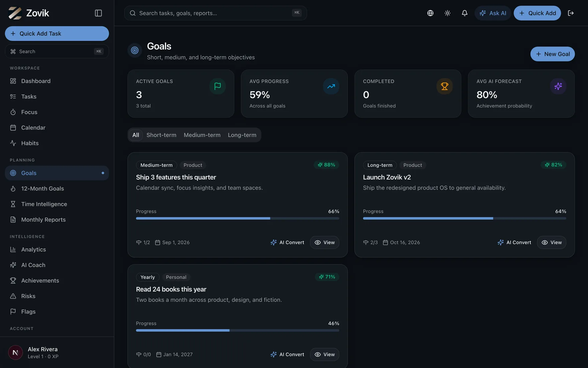Open Monthly Reports
This screenshot has height=368, width=588.
[57, 220]
